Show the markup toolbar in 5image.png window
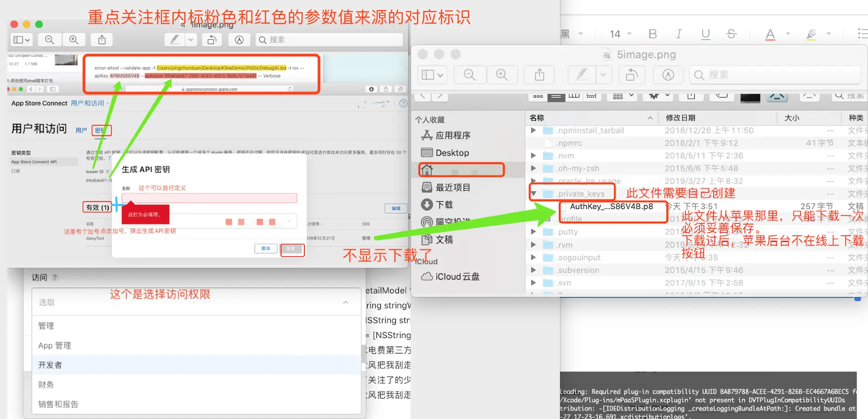Image resolution: width=868 pixels, height=419 pixels. pos(668,75)
